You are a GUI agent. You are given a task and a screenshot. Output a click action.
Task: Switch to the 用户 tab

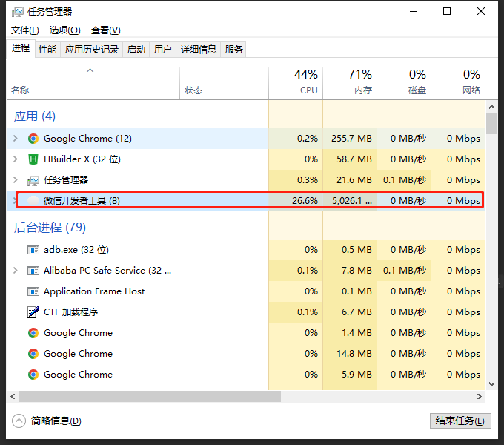162,49
